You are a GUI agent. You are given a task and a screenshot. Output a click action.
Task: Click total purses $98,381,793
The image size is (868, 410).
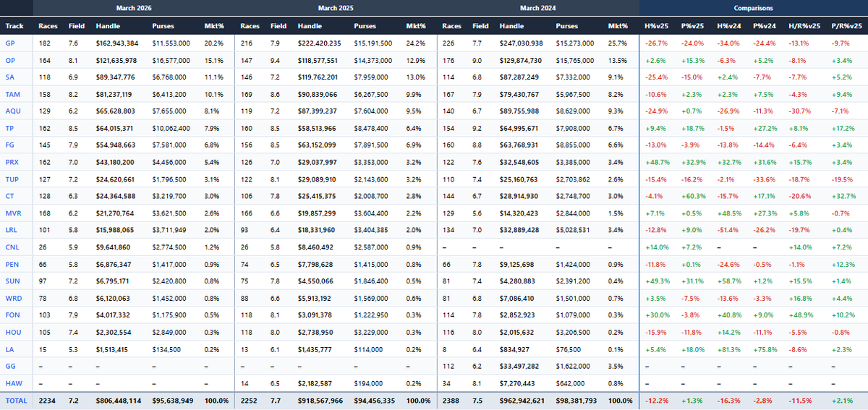[x=576, y=400]
